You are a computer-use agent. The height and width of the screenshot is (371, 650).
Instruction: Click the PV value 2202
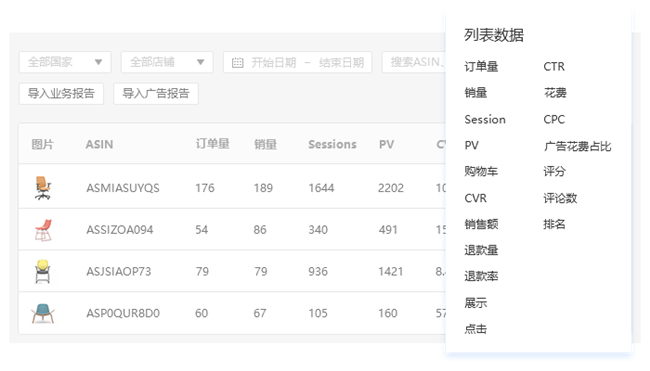(x=391, y=188)
